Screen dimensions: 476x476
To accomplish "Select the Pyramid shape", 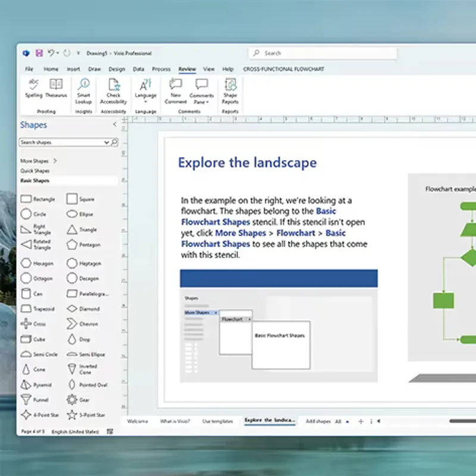I will [36, 385].
